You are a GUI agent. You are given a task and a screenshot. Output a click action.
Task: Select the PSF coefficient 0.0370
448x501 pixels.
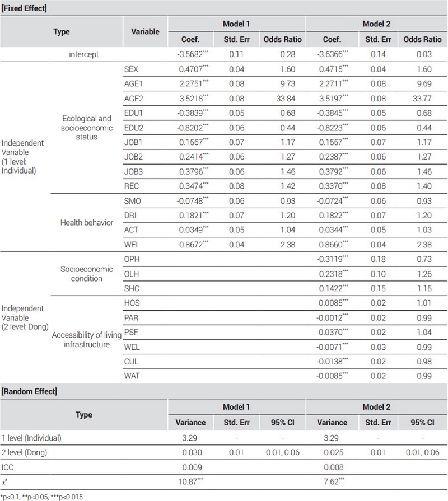(332, 331)
